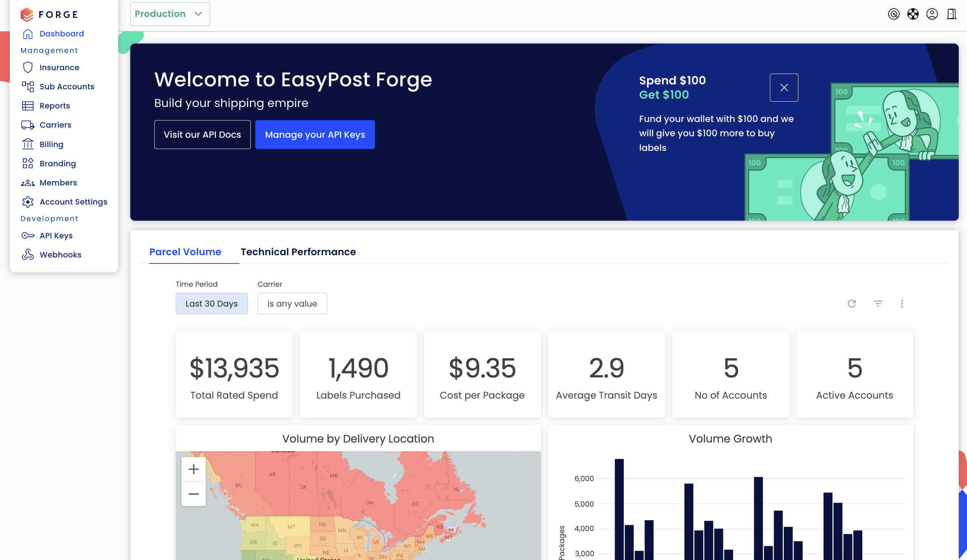
Task: Click the help lifebuoy icon in header
Action: click(x=913, y=14)
